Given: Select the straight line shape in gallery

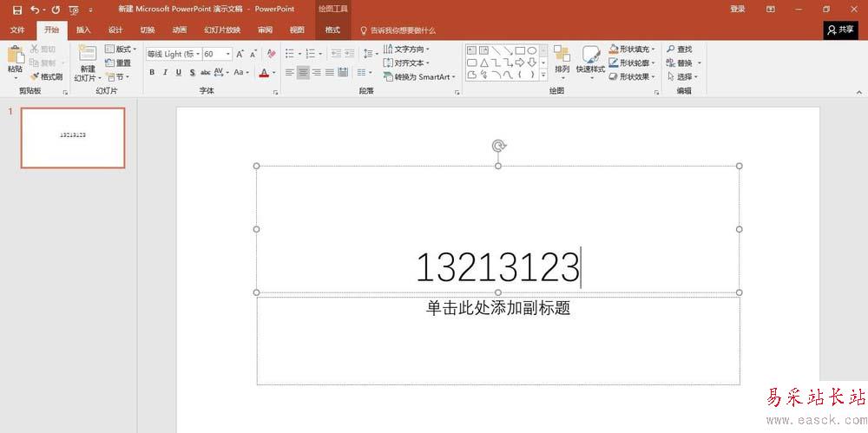Looking at the screenshot, I should [496, 50].
